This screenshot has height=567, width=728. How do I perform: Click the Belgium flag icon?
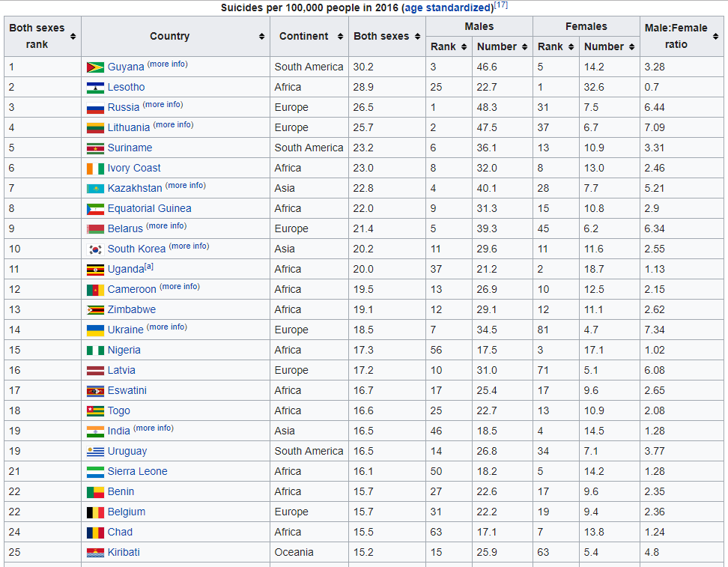(x=95, y=512)
